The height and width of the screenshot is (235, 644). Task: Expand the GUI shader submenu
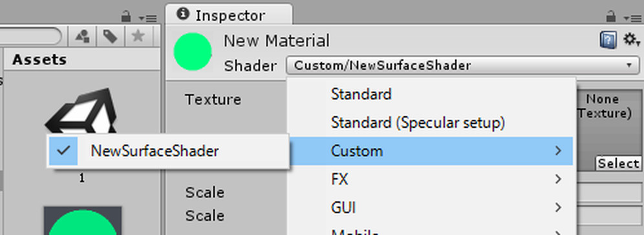430,207
